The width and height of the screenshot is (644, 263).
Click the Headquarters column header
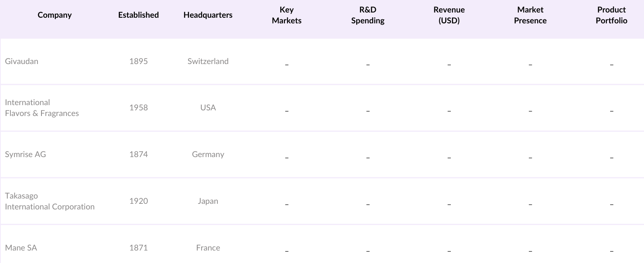tap(208, 15)
